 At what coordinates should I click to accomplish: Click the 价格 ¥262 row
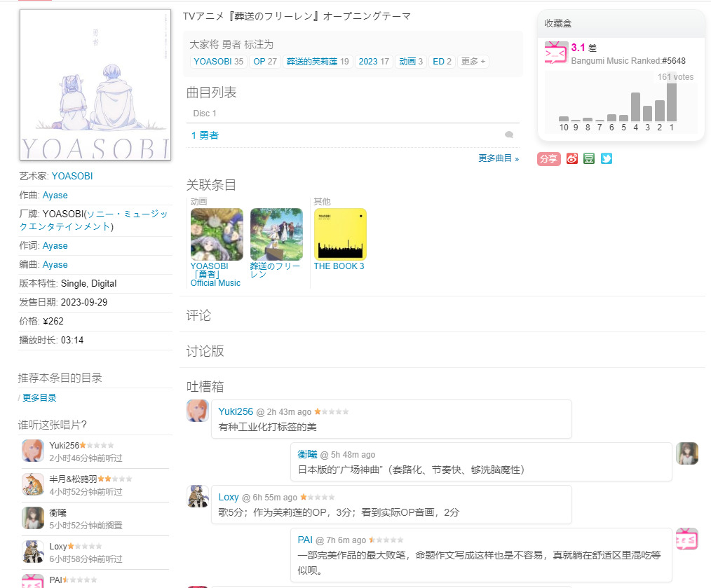pos(95,322)
